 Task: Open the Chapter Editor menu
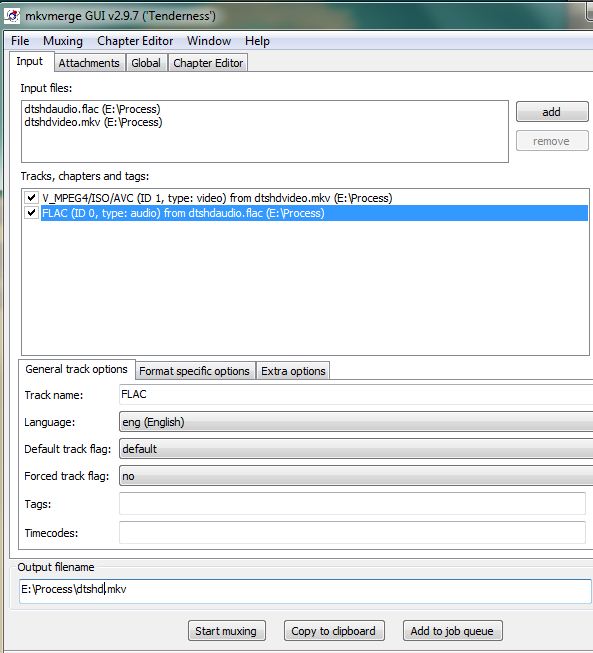(x=135, y=41)
